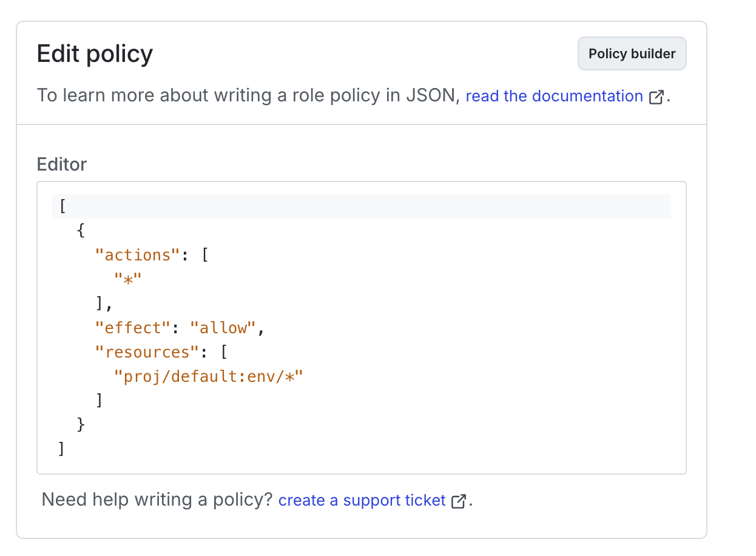This screenshot has width=756, height=556.
Task: Click inside the JSON policy editor
Action: pos(364,328)
